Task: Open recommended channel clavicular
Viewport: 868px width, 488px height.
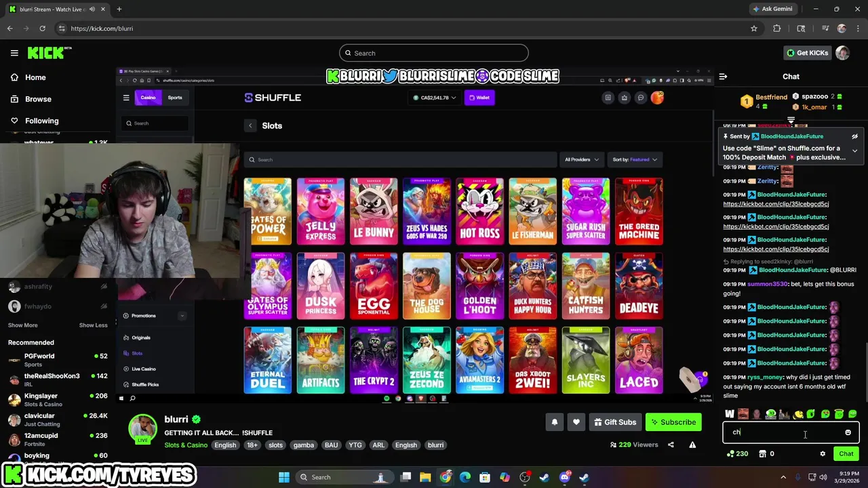Action: [57, 420]
